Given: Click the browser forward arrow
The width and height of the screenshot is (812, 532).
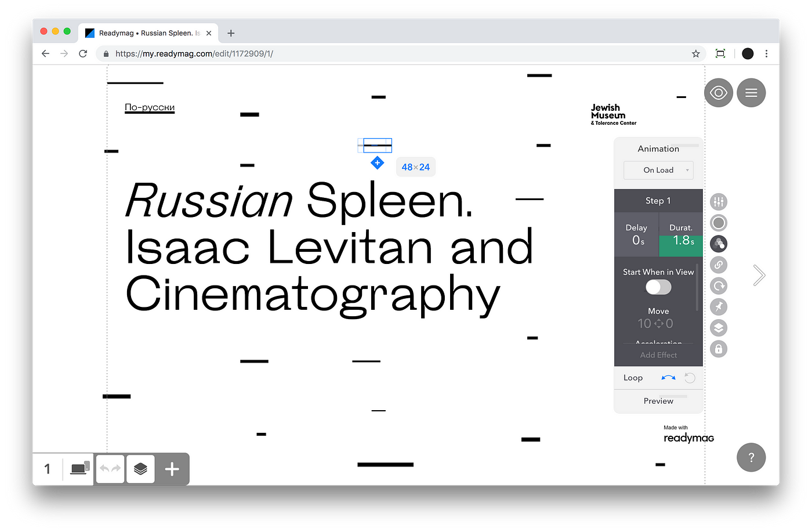Looking at the screenshot, I should (64, 53).
